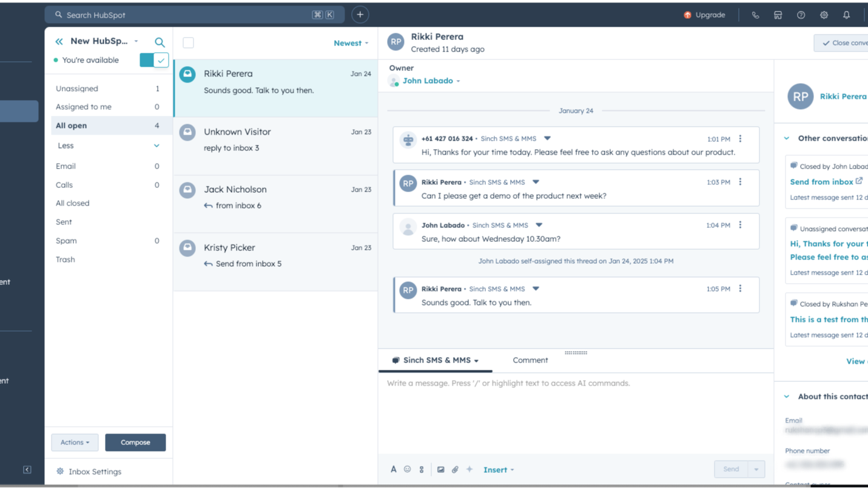
Task: Open the AI assistant sparkle icon
Action: [x=469, y=469]
